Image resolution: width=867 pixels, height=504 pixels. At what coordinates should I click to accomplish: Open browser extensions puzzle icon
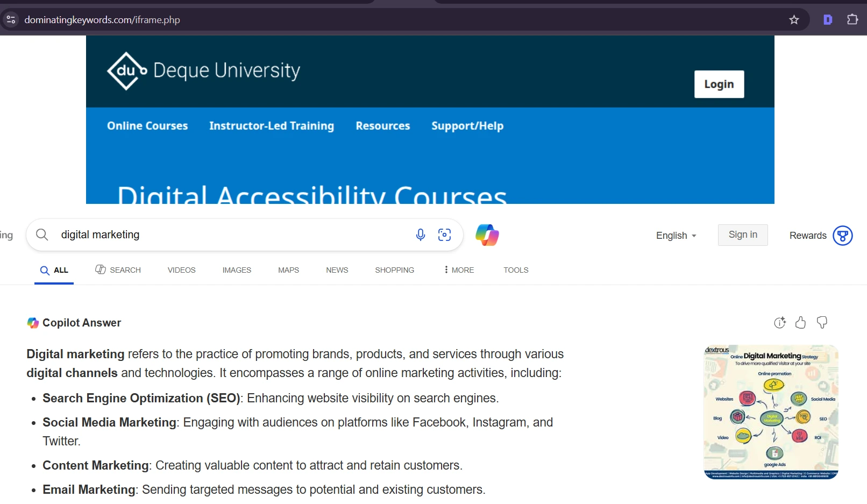point(852,20)
